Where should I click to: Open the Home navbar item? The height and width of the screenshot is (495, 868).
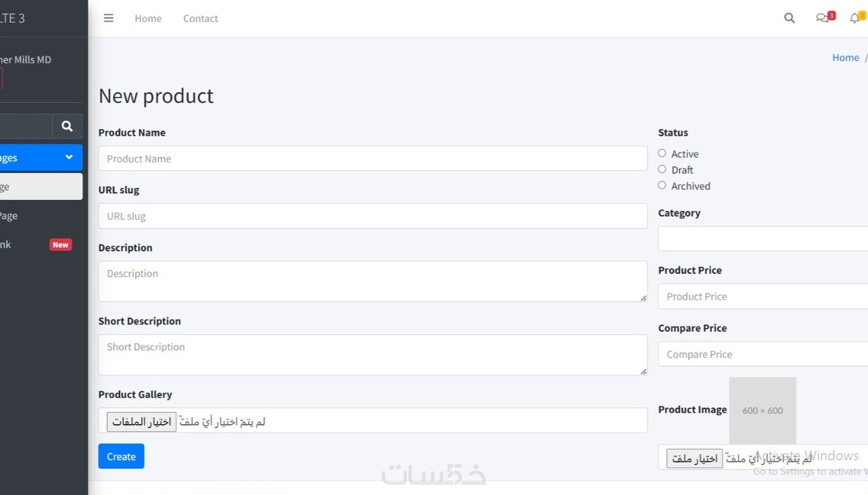148,18
